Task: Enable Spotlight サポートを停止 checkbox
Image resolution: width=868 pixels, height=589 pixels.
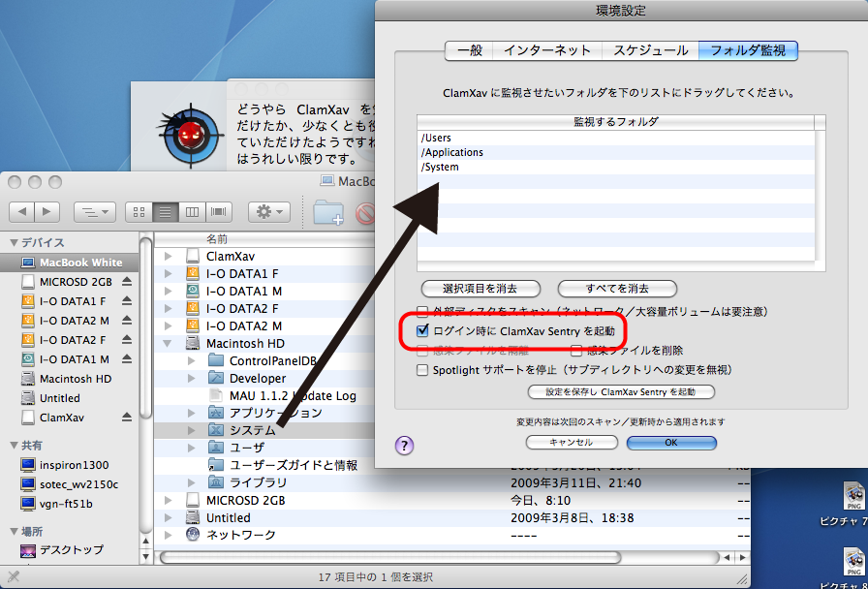Action: 423,370
